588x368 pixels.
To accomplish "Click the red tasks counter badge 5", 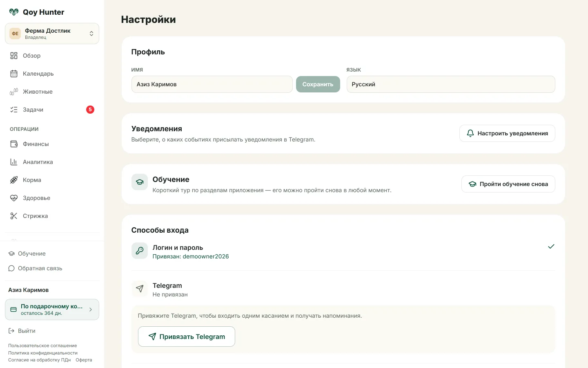I will pos(90,110).
